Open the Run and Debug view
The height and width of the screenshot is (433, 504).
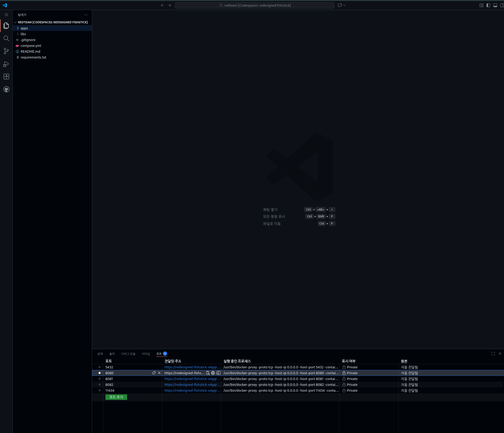[6, 64]
